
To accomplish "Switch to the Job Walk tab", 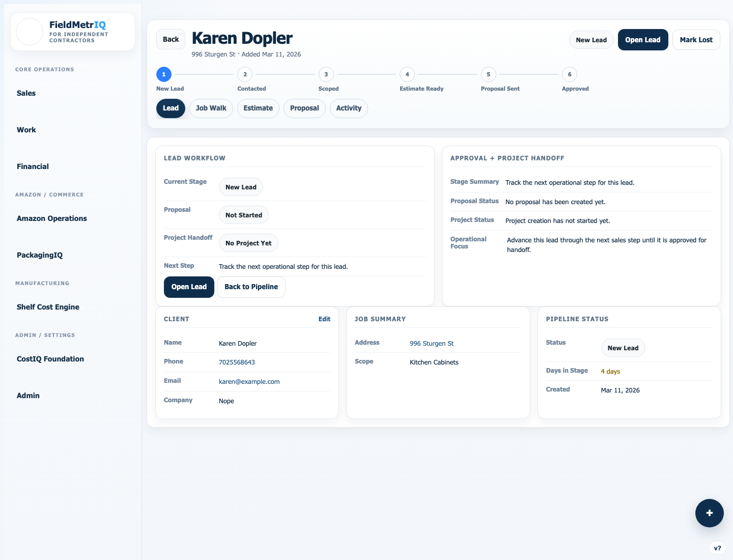I will click(211, 108).
